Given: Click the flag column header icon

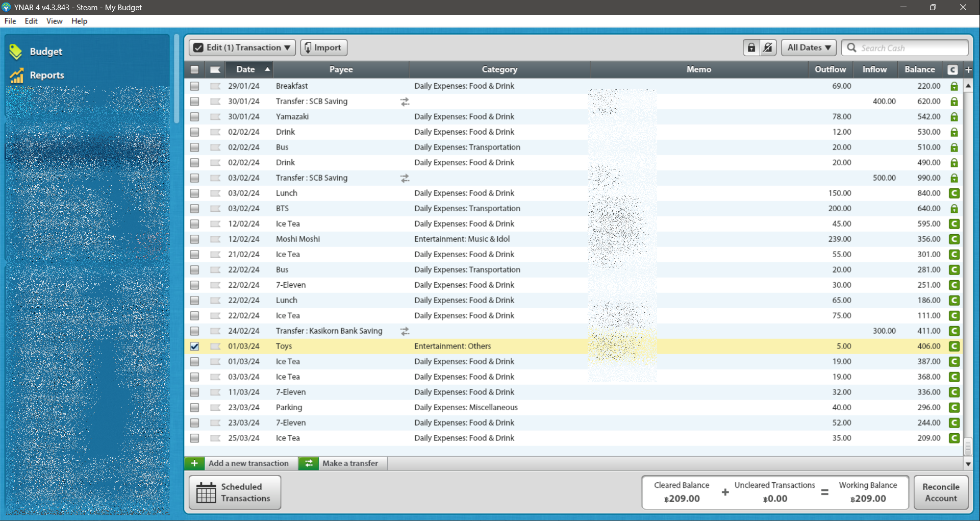Looking at the screenshot, I should [215, 70].
